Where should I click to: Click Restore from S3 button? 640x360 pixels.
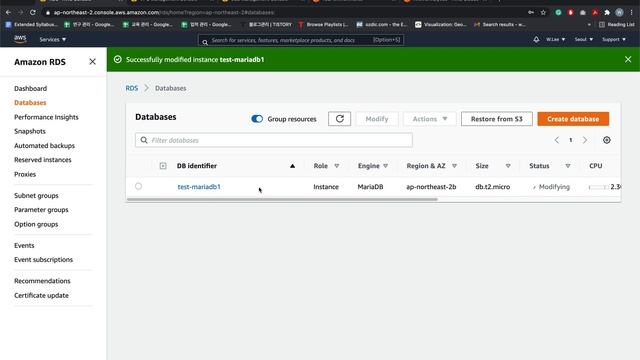pyautogui.click(x=496, y=119)
